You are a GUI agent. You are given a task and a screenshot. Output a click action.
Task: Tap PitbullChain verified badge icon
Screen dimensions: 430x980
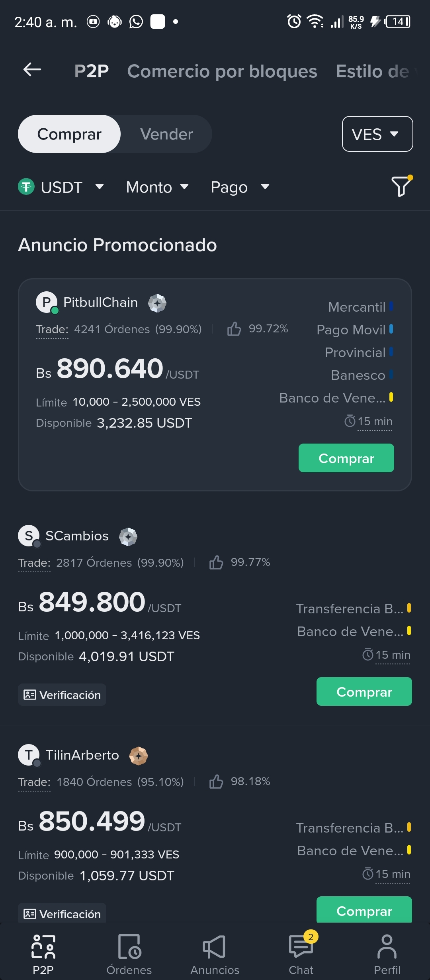coord(157,303)
